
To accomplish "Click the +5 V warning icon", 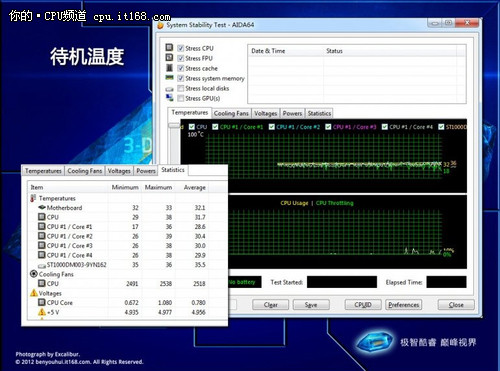I will 42,312.
